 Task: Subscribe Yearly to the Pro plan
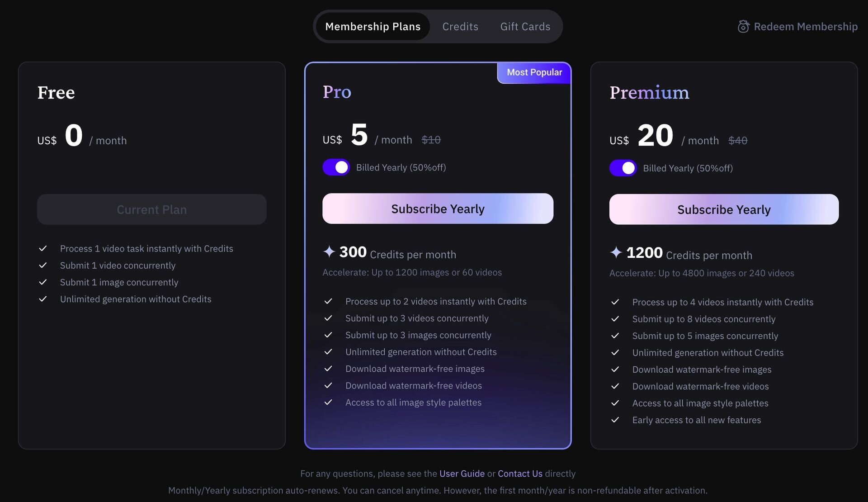(x=438, y=209)
